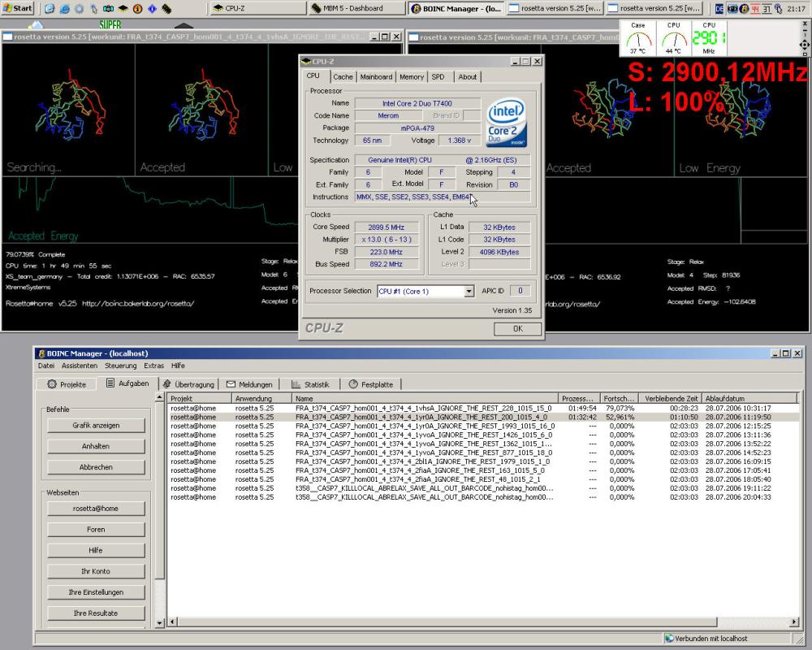Click the CPU-Z title bar chip icon
Viewport: 812px width, 650px height.
point(306,62)
